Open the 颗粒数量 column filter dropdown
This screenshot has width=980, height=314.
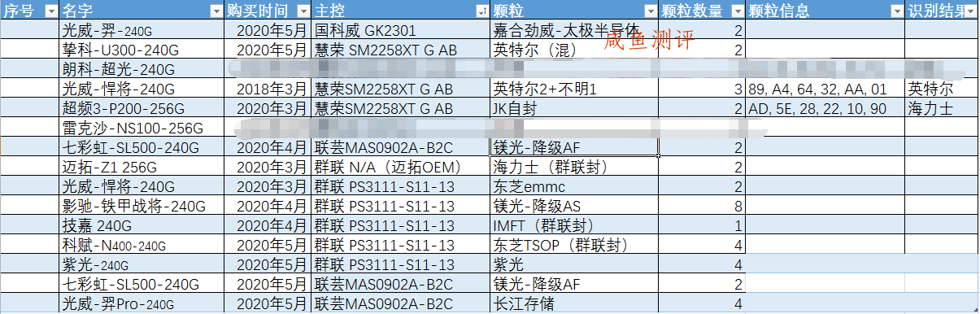[736, 11]
